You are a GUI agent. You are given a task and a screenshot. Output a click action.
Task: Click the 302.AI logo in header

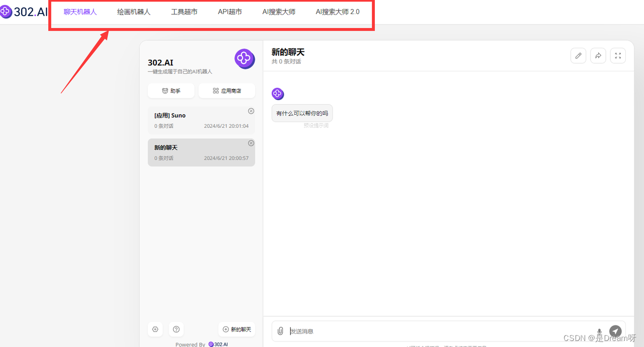pyautogui.click(x=24, y=12)
